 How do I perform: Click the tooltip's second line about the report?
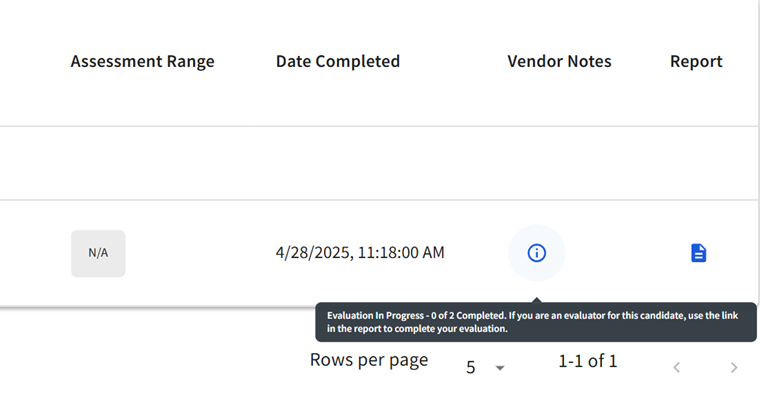pos(417,329)
